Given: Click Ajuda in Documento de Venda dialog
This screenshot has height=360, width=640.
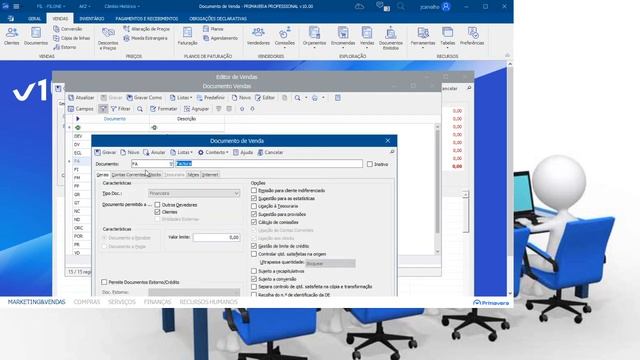Looking at the screenshot, I should pos(243,152).
